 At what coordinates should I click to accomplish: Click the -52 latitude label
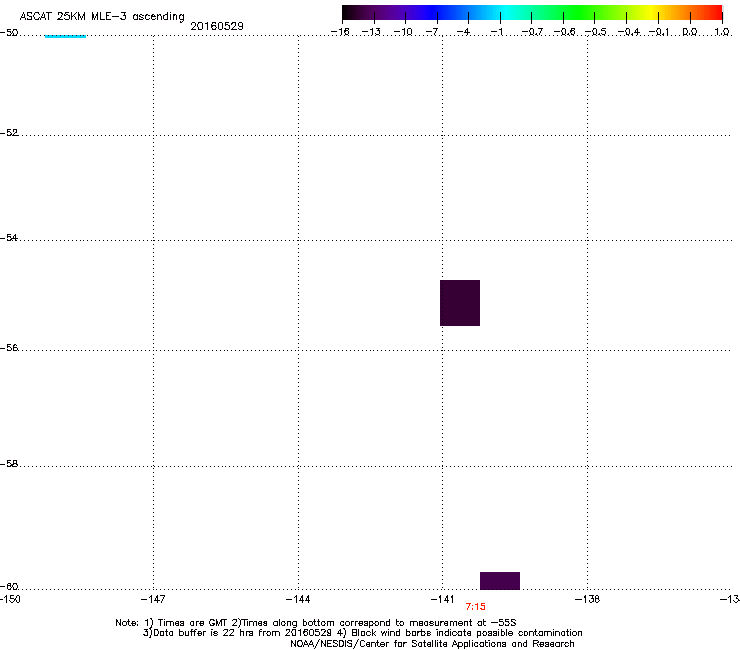9,133
